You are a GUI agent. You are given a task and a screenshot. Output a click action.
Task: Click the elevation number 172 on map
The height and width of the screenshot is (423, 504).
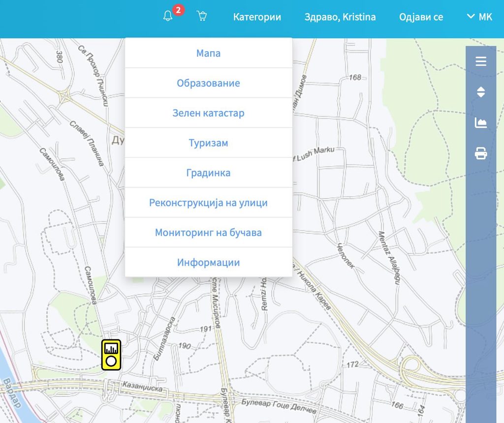[x=352, y=364]
